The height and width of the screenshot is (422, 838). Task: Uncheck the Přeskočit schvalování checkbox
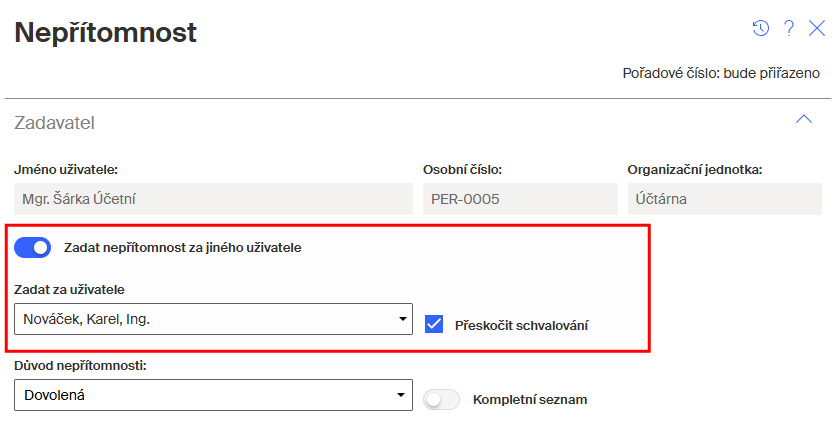point(434,324)
